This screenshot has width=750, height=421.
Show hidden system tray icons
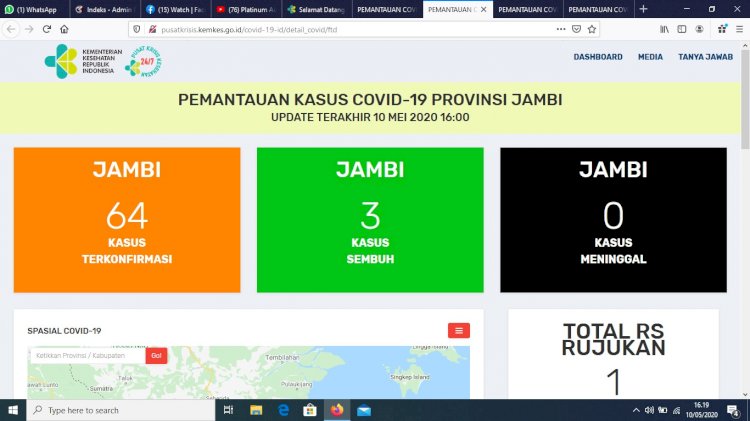click(x=636, y=410)
